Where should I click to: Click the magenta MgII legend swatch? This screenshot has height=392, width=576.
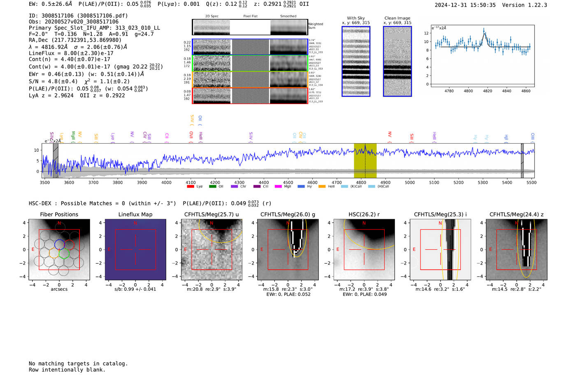point(278,186)
